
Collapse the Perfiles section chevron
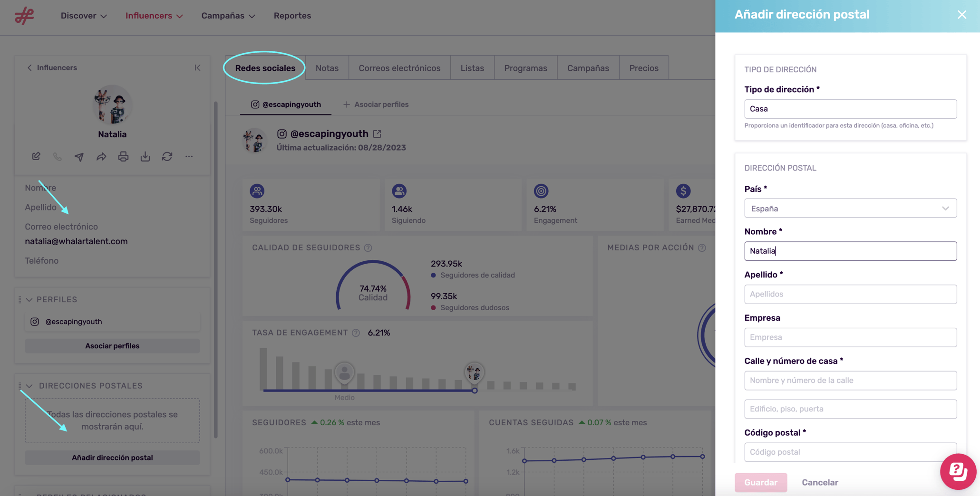(x=29, y=299)
